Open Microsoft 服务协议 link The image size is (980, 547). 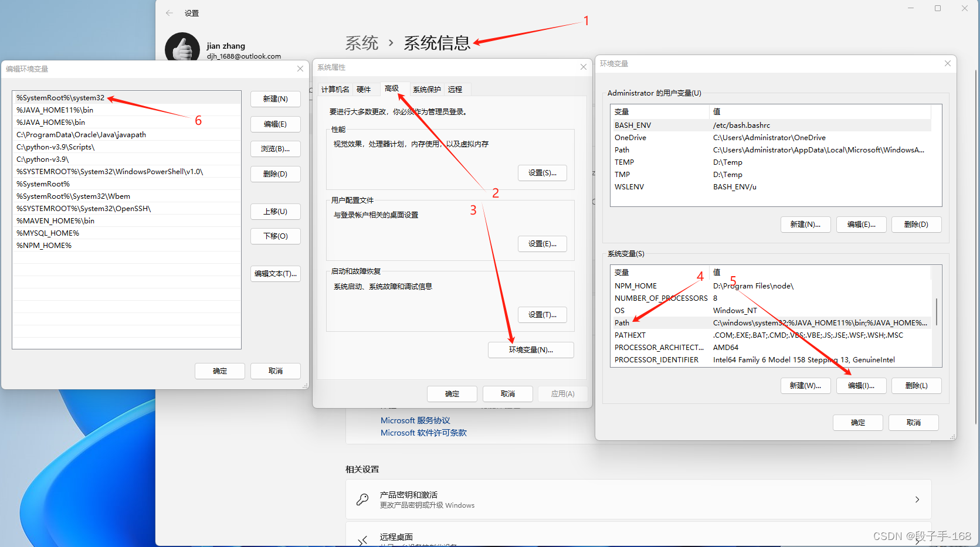coord(415,420)
